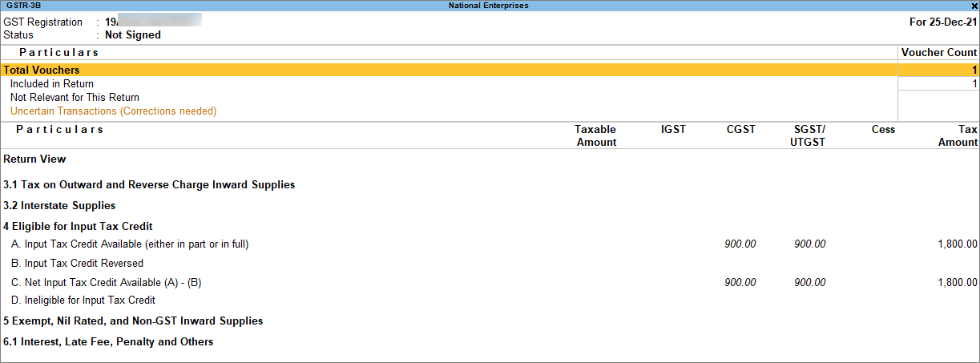Select Ineligible for Input Tax Credit row
980x363 pixels.
tap(83, 300)
